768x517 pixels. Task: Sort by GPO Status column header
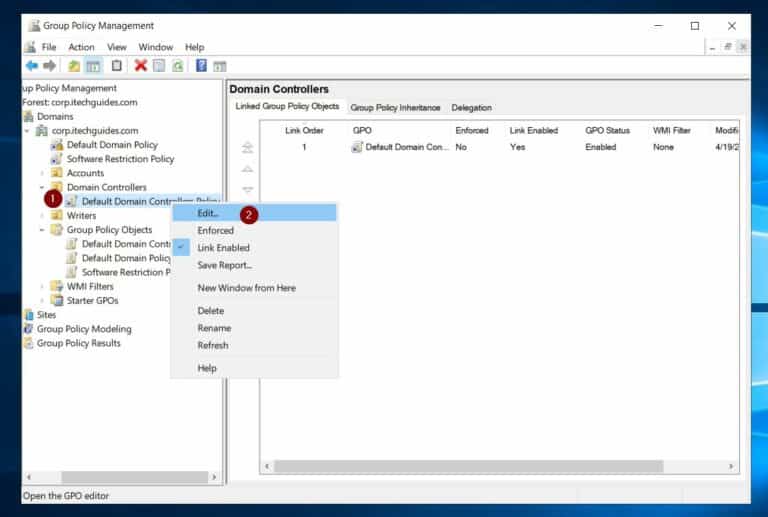point(607,131)
